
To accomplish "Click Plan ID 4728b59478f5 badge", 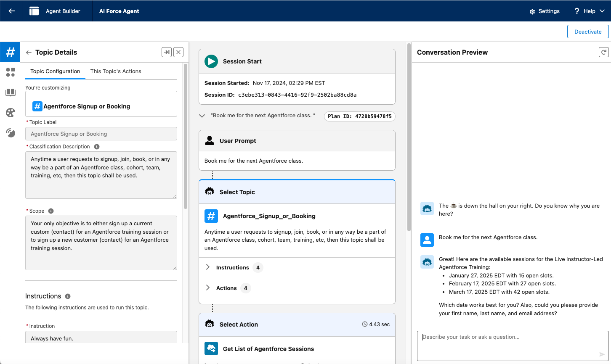I will click(x=360, y=116).
